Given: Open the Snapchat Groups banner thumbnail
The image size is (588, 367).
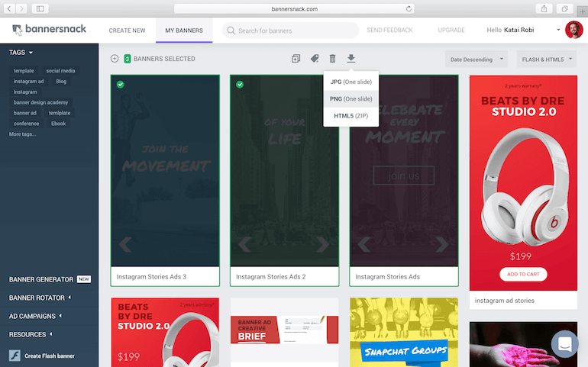Looking at the screenshot, I should coord(404,332).
